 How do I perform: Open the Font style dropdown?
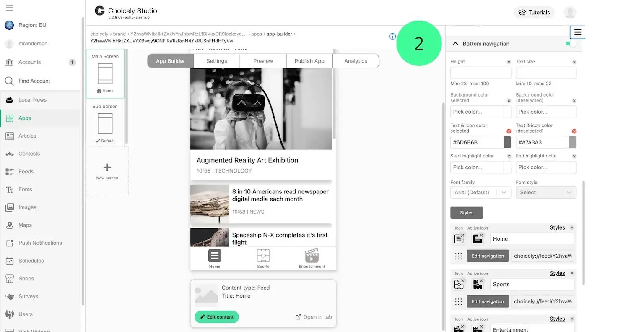pos(546,192)
